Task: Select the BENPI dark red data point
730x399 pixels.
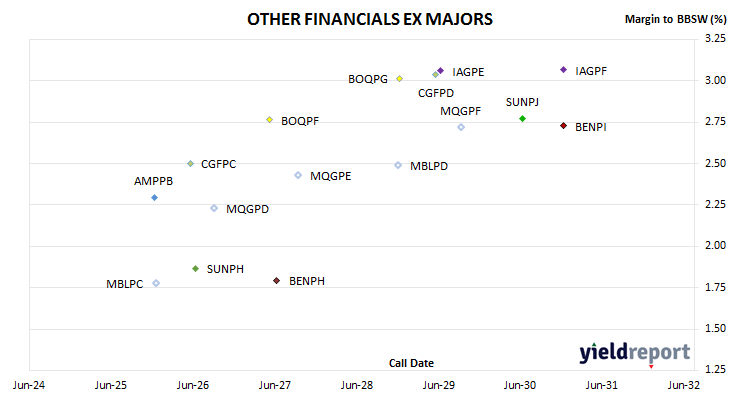Action: (x=563, y=126)
